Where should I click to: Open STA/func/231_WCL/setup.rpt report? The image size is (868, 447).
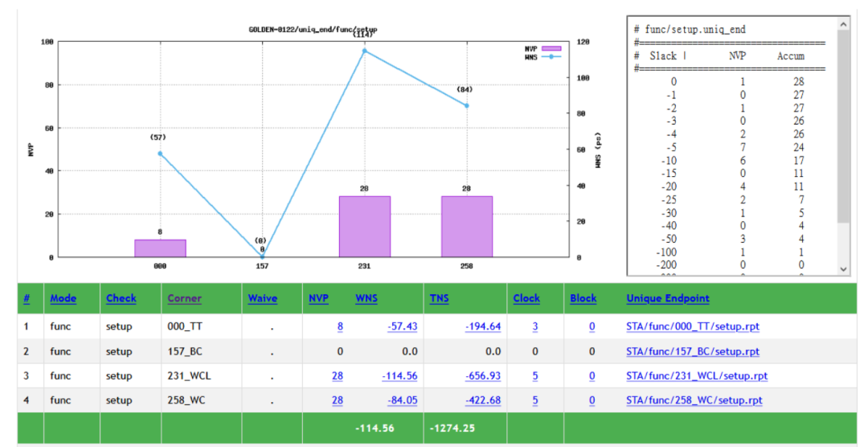click(x=697, y=376)
